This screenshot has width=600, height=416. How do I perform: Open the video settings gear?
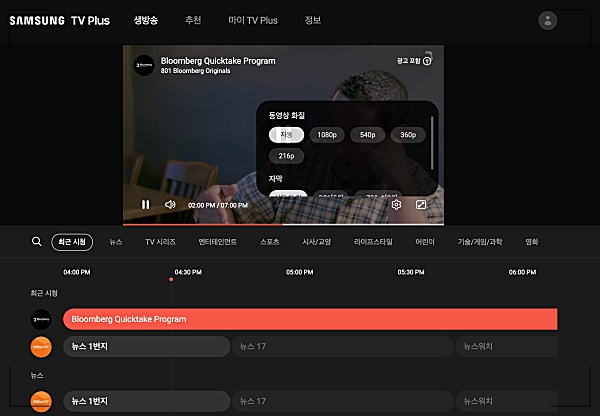(x=396, y=205)
